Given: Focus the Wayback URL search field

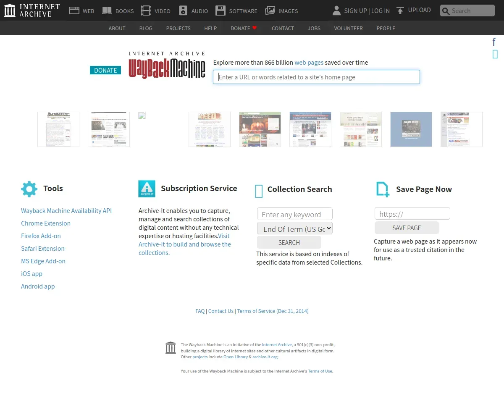Looking at the screenshot, I should tap(316, 77).
